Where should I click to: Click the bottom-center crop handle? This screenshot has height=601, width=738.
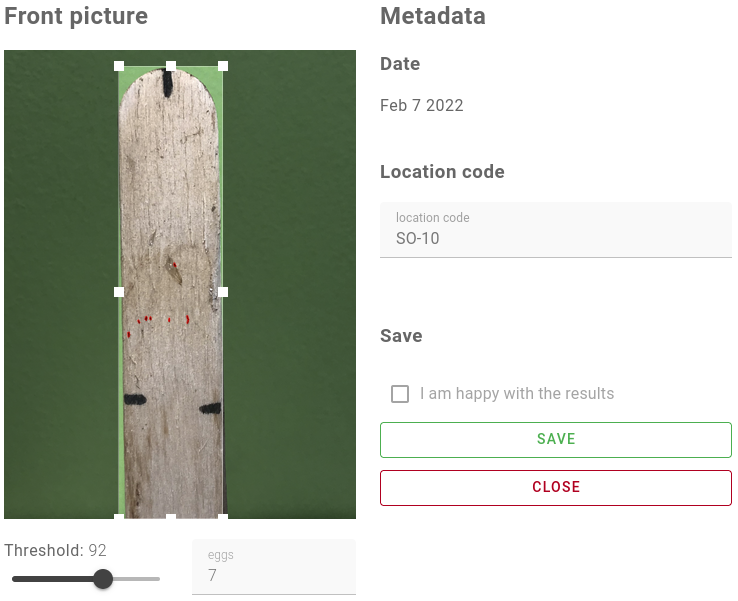click(171, 516)
